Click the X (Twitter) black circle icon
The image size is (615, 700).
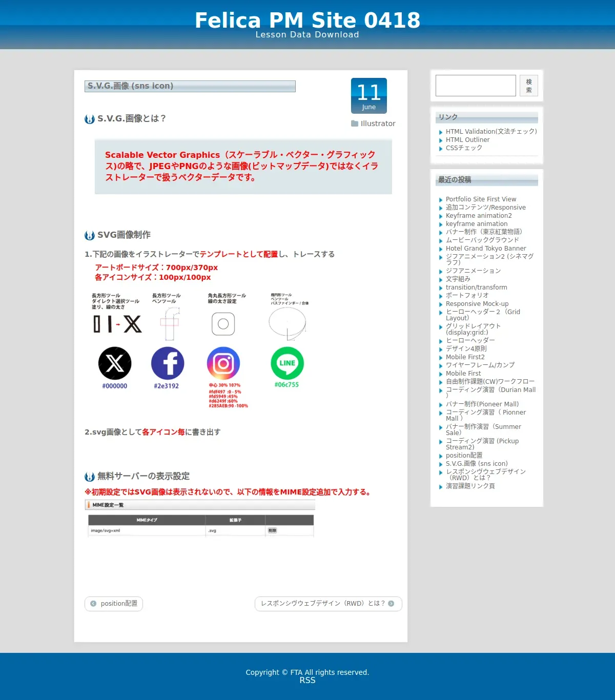coord(115,363)
